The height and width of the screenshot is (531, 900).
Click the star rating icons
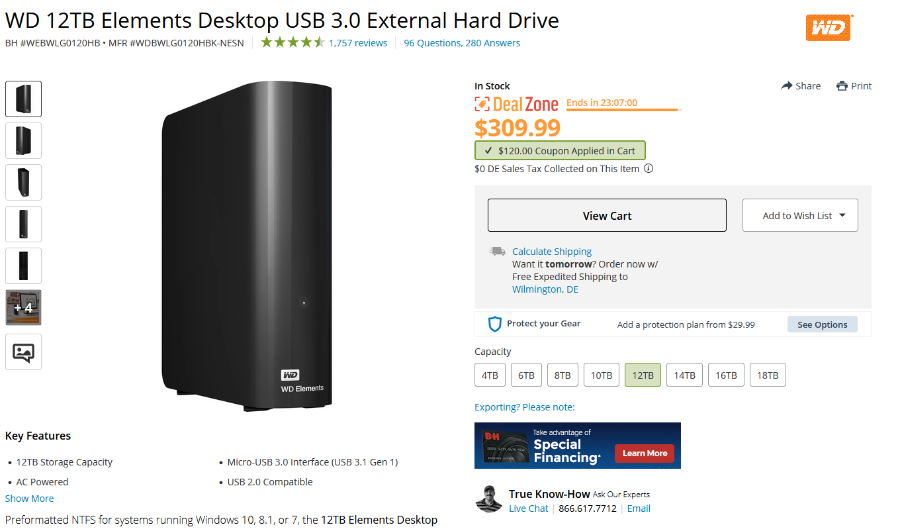pyautogui.click(x=293, y=42)
